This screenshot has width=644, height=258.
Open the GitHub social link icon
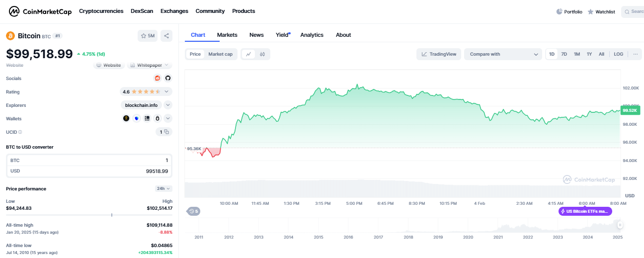click(168, 78)
